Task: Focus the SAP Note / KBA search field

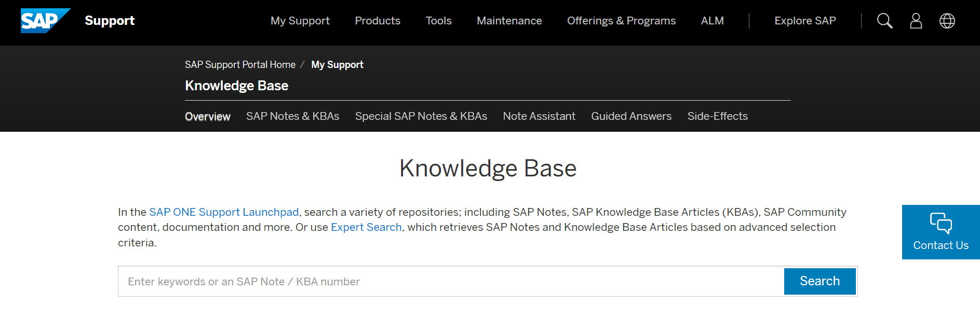Action: click(451, 281)
